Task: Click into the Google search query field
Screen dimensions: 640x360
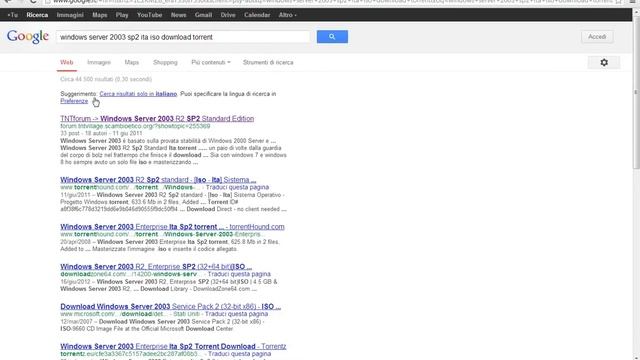Action: [183, 37]
